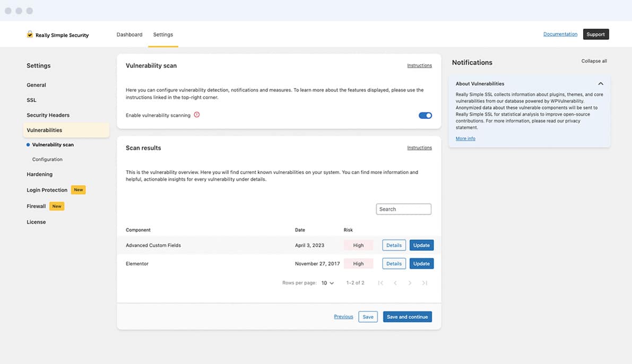Open the Documentation link
The image size is (632, 364).
[560, 34]
